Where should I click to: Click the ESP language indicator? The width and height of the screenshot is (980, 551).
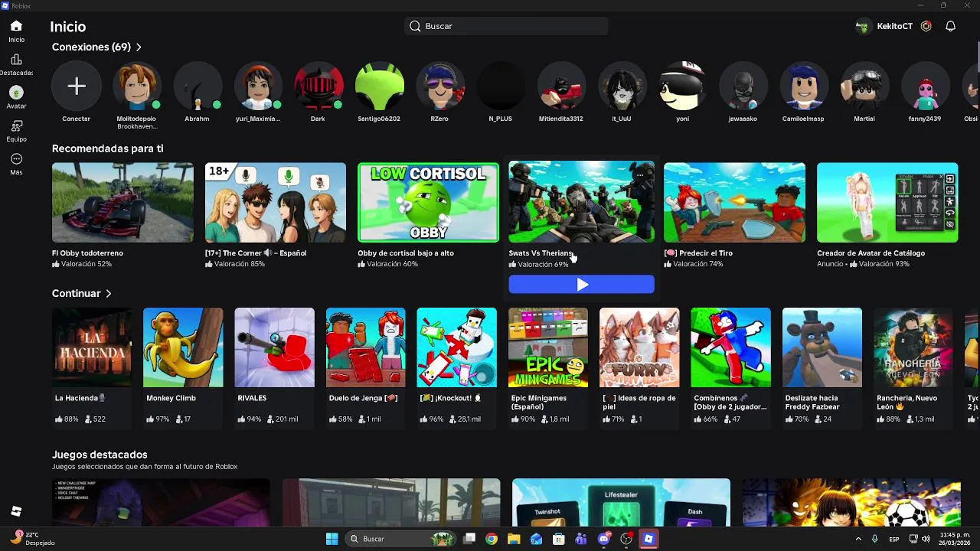pyautogui.click(x=894, y=539)
